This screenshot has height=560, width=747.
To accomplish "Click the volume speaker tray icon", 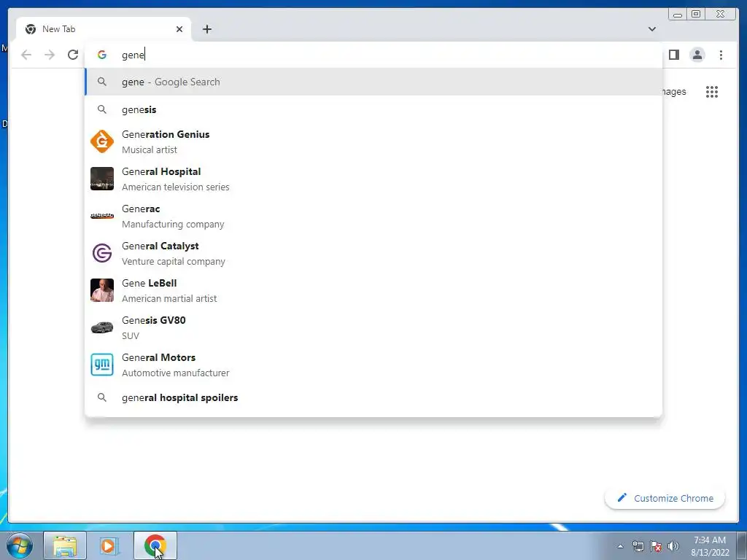I will [x=673, y=546].
